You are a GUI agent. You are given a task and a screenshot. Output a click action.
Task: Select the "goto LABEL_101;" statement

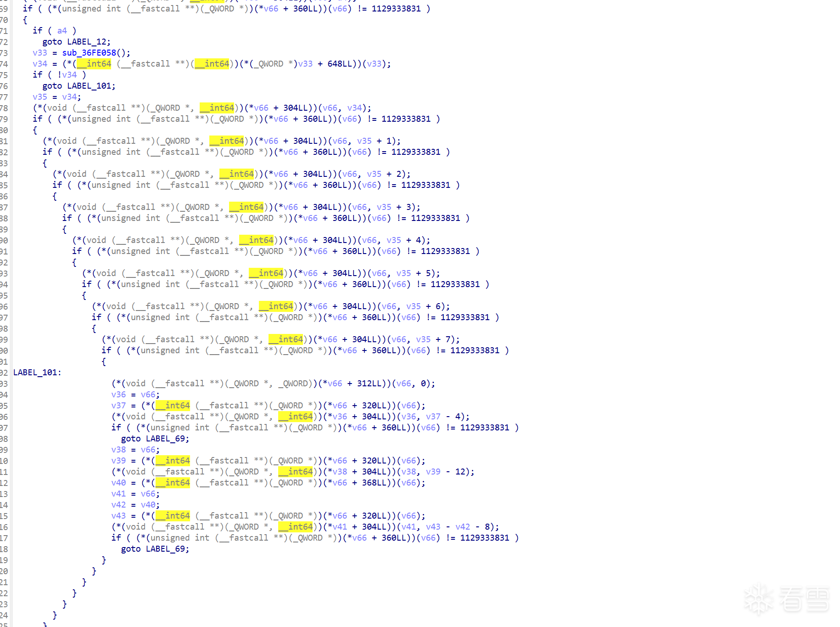point(79,86)
